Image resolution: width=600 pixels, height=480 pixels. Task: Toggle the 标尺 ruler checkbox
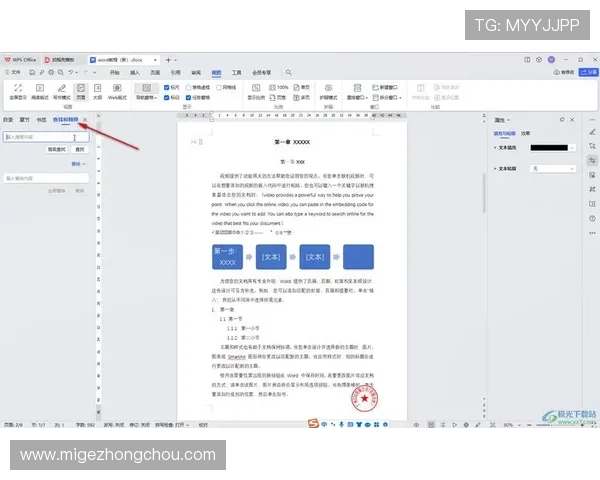(167, 87)
